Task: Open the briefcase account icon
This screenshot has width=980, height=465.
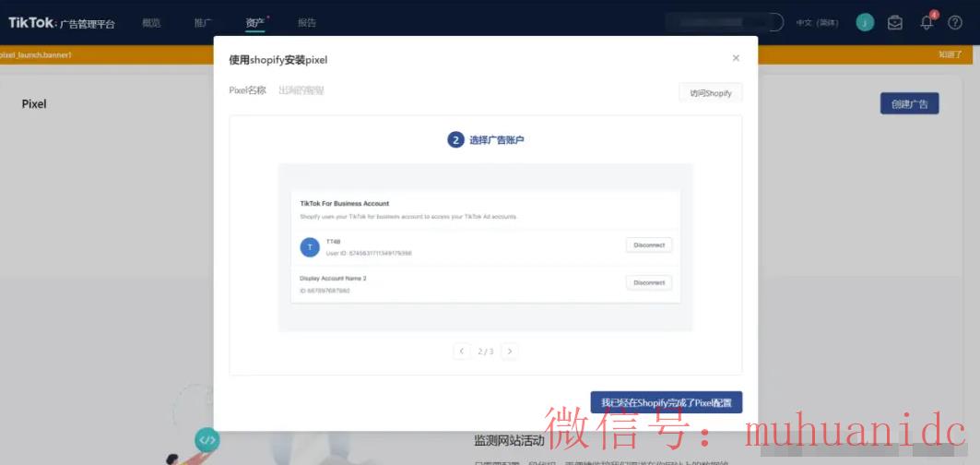Action: tap(895, 22)
